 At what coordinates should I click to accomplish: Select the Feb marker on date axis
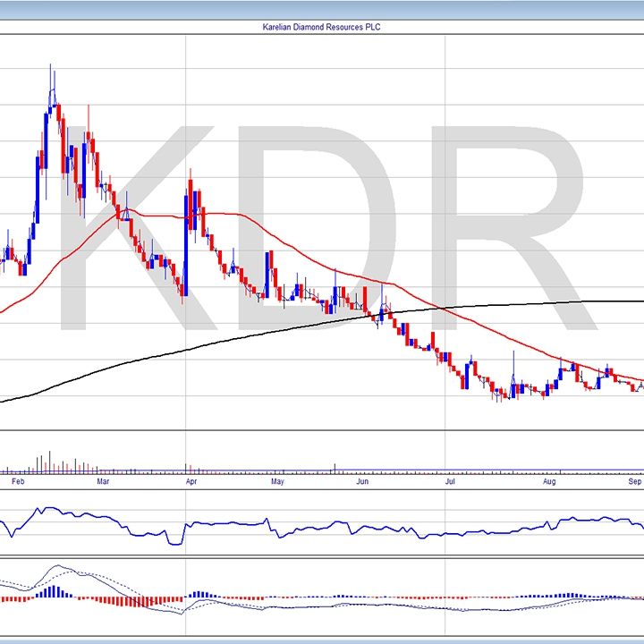[x=15, y=481]
